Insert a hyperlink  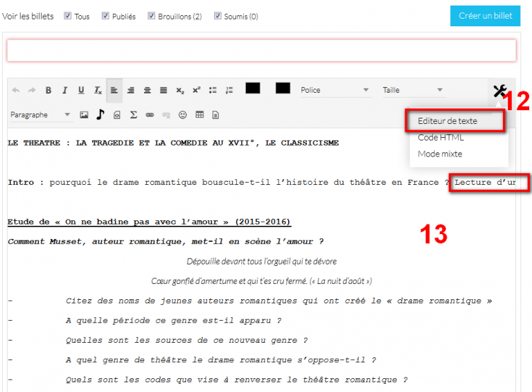pyautogui.click(x=150, y=115)
